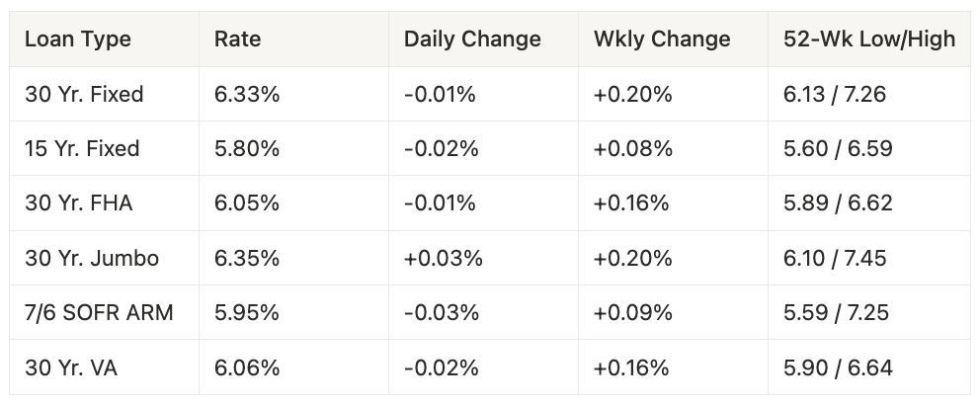Select the +0.03% daily change cell
980x407 pixels.
[443, 259]
